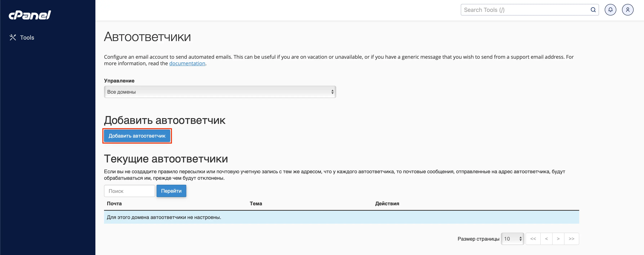Open the page size dropdown showing 10
The image size is (644, 255).
pos(512,239)
